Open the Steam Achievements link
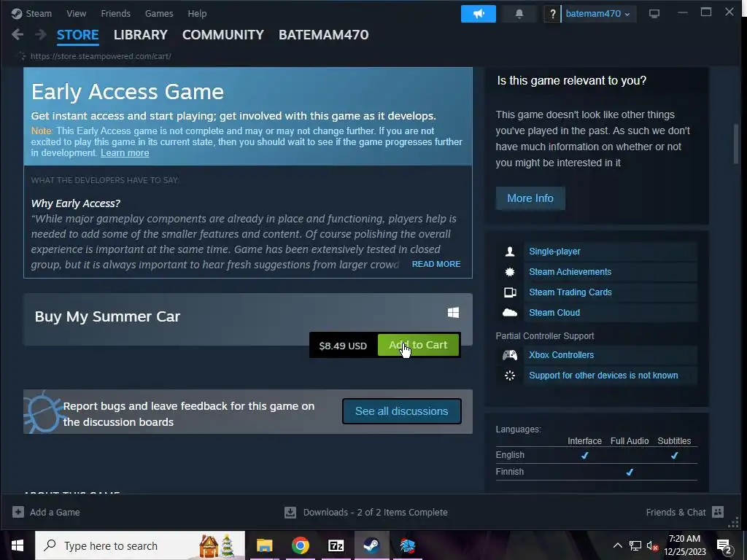The width and height of the screenshot is (747, 560). [570, 272]
